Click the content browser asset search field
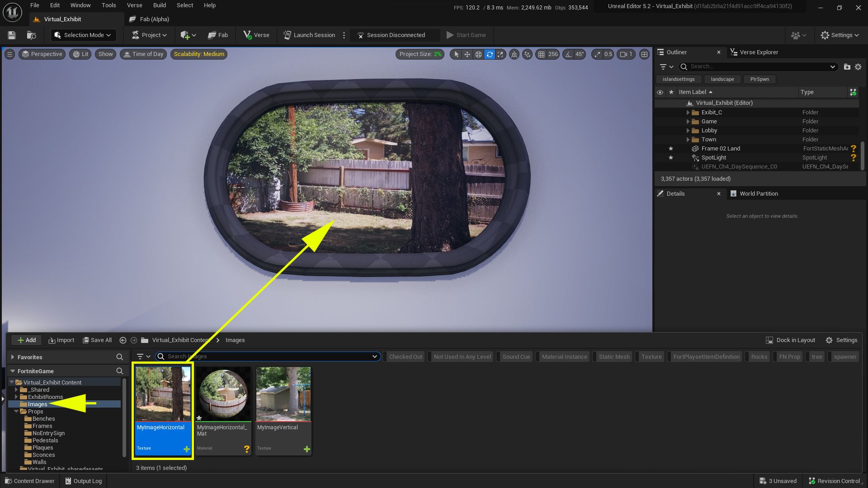The width and height of the screenshot is (868, 488). coord(268,357)
